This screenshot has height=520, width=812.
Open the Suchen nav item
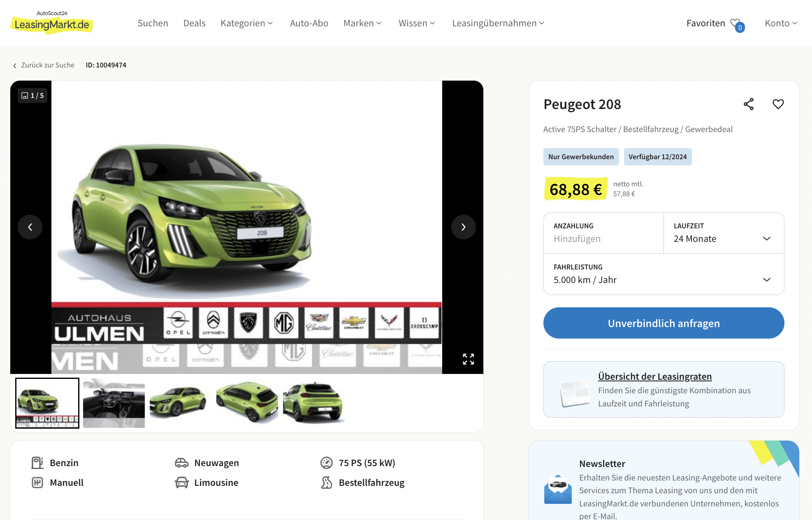tap(153, 23)
